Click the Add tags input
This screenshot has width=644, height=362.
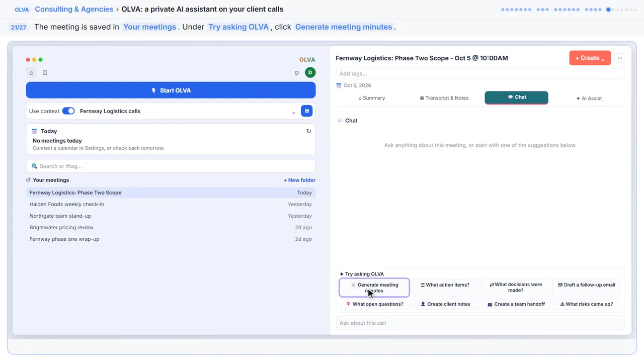point(480,73)
